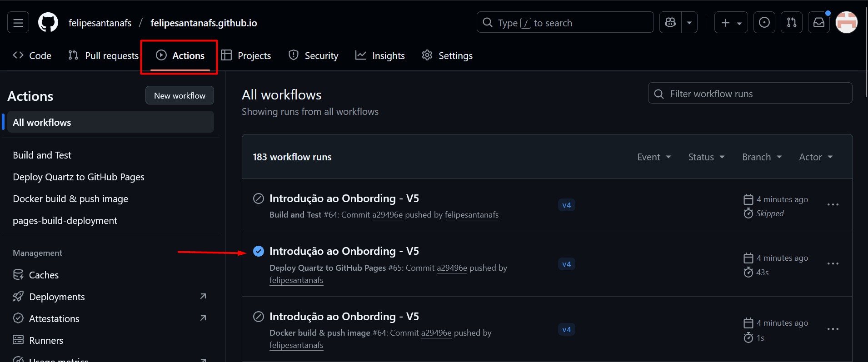Open pull requests icon in header
868x362 pixels.
click(x=792, y=23)
